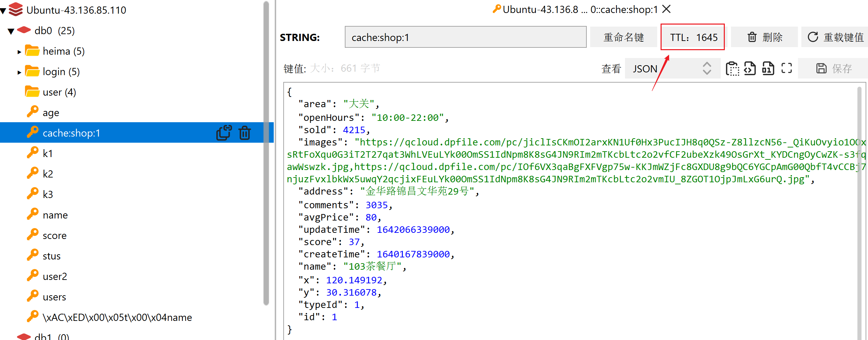Click the Reload Value (重载键值) button
Viewport: 868px width, 340px height.
836,37
